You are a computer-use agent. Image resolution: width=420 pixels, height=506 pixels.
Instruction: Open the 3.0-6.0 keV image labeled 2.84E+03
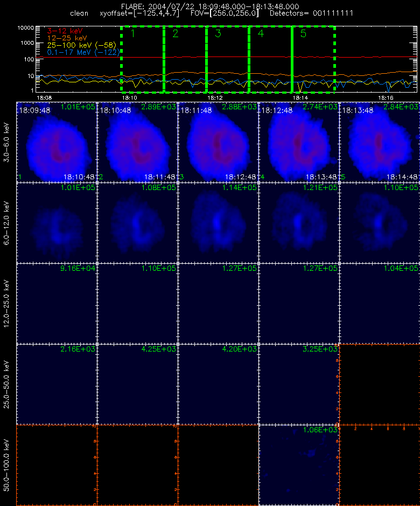(x=380, y=142)
